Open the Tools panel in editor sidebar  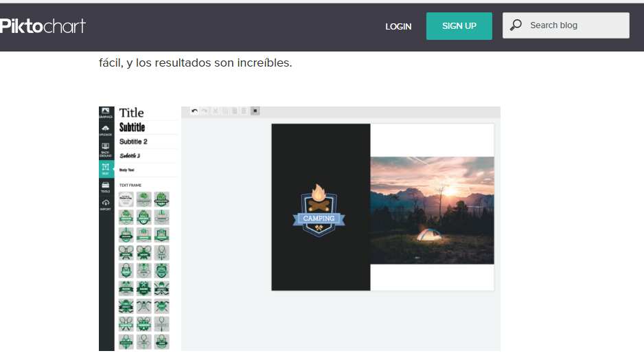point(106,187)
